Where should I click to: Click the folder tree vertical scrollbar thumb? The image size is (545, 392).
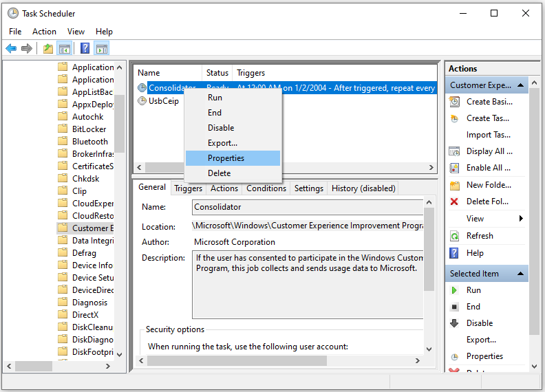[119, 123]
